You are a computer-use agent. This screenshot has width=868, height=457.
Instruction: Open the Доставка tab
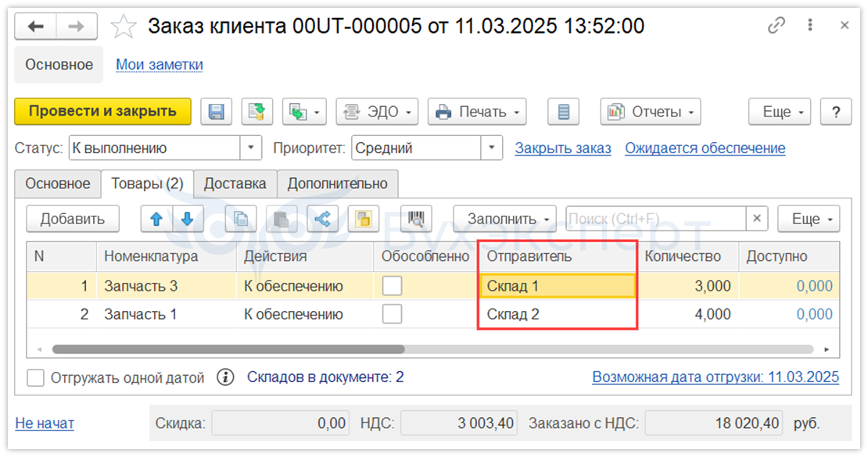point(235,184)
